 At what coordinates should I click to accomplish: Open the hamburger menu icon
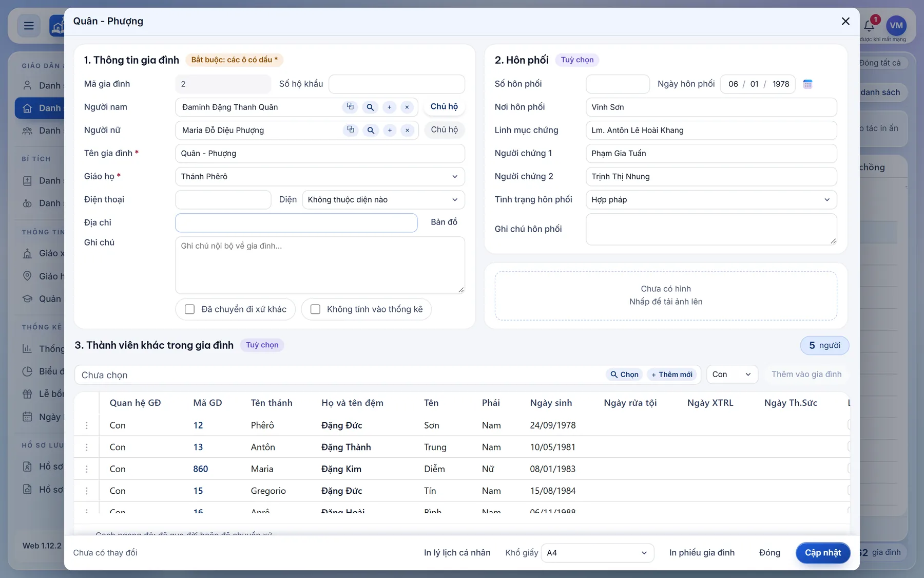coord(29,26)
